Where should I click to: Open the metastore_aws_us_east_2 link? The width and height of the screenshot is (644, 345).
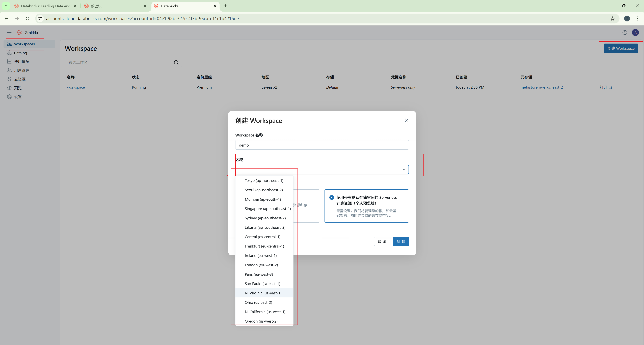[542, 87]
